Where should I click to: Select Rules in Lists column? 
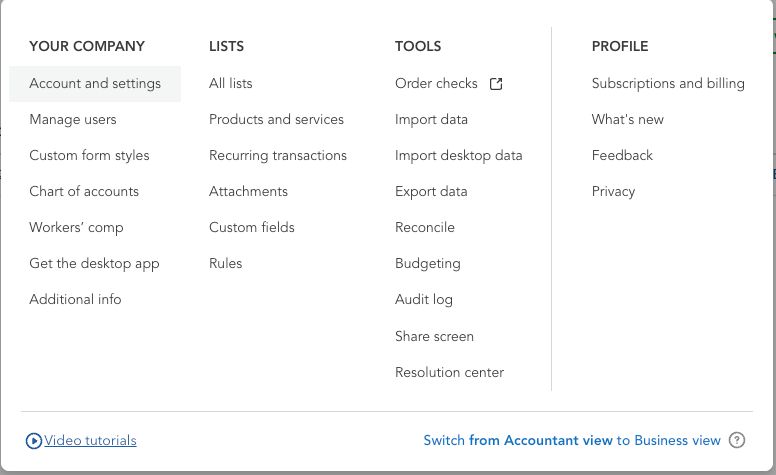click(226, 263)
